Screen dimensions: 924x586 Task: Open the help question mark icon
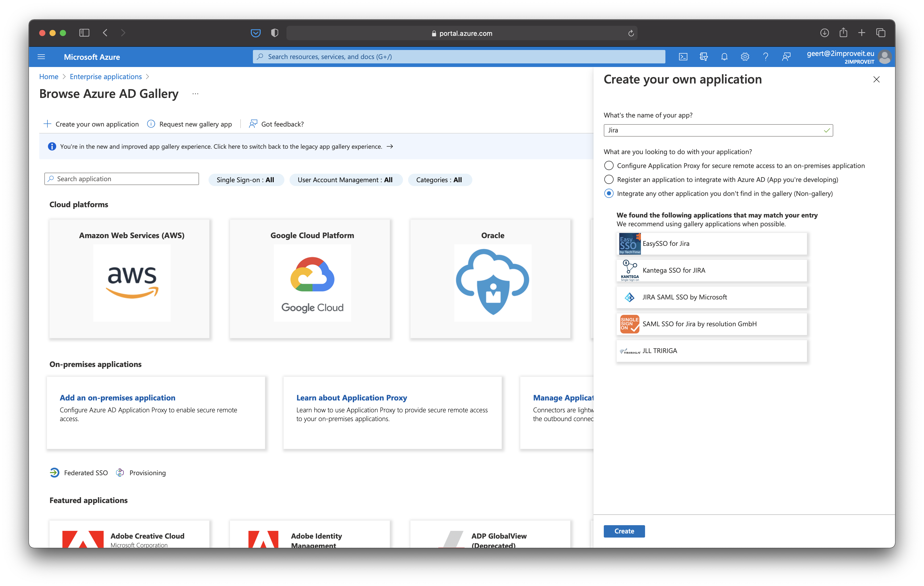[x=765, y=57]
